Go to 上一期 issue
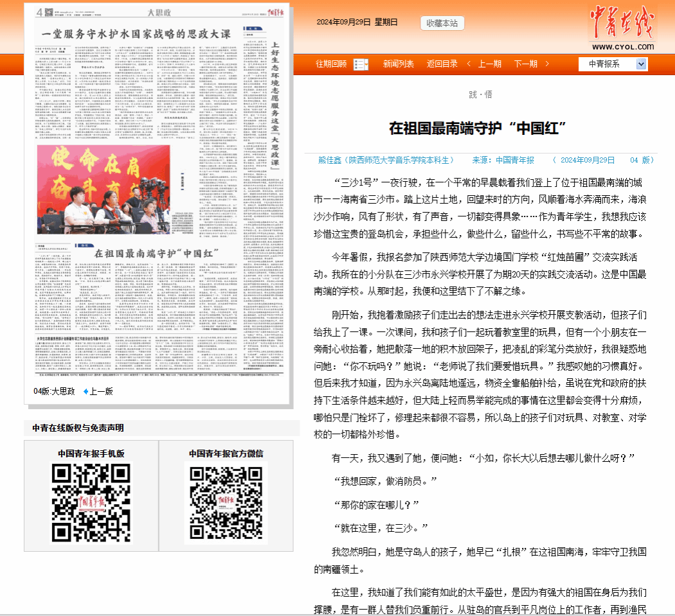The image size is (675, 616). (x=490, y=64)
